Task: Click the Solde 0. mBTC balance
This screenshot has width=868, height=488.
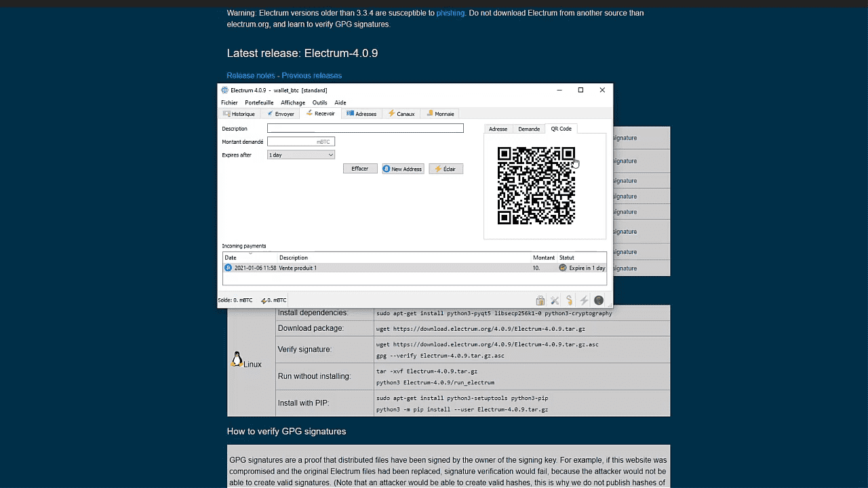Action: 235,300
